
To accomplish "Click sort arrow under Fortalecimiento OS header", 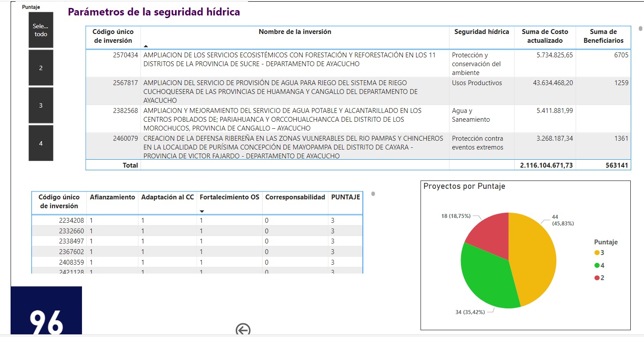I will [x=202, y=211].
